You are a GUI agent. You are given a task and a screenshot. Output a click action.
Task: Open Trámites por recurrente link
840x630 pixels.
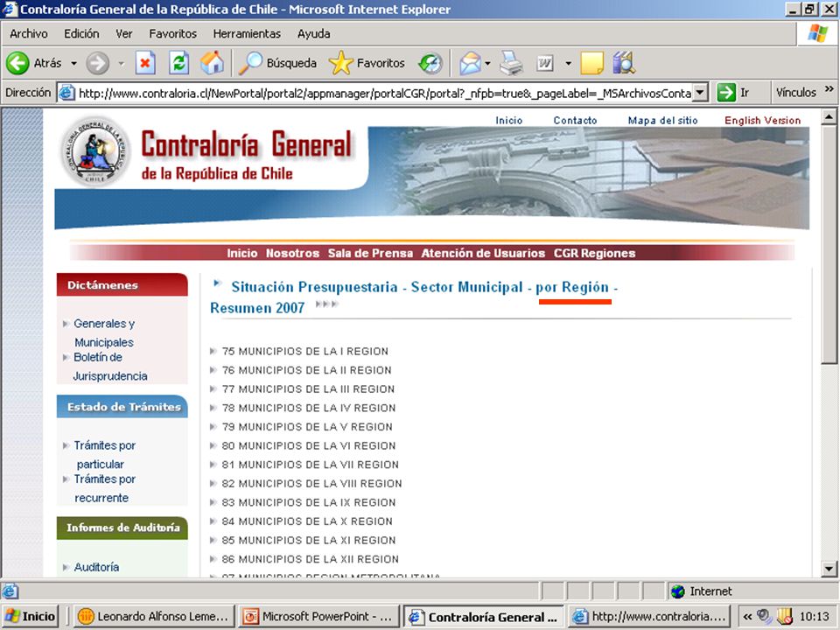click(x=104, y=488)
